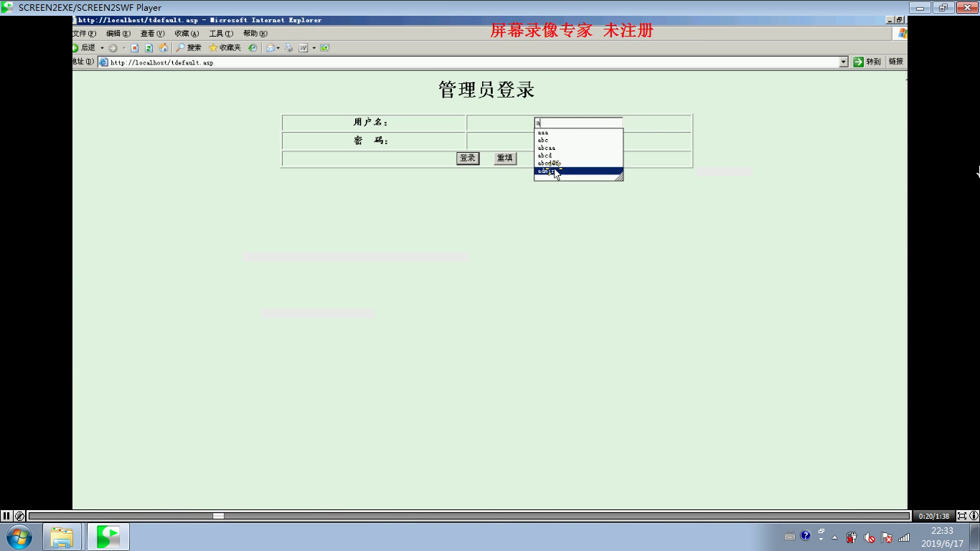This screenshot has height=551, width=980.
Task: Click the 登录 login button
Action: click(x=468, y=158)
